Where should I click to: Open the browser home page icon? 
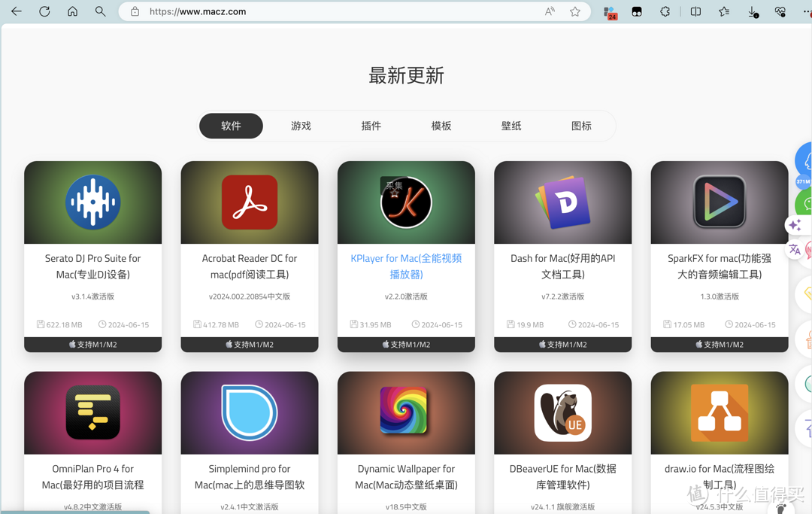(x=72, y=11)
